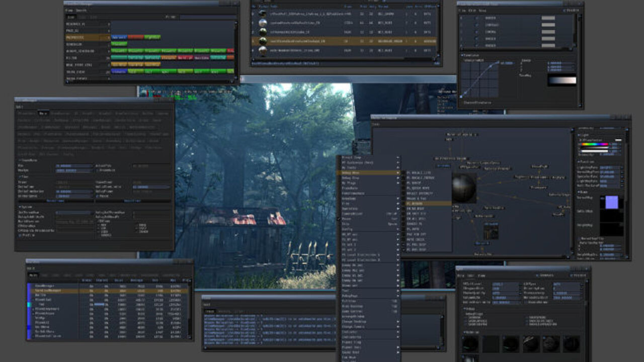The width and height of the screenshot is (644, 362).
Task: Click the upper control point on tone curve graph
Action: (498, 63)
